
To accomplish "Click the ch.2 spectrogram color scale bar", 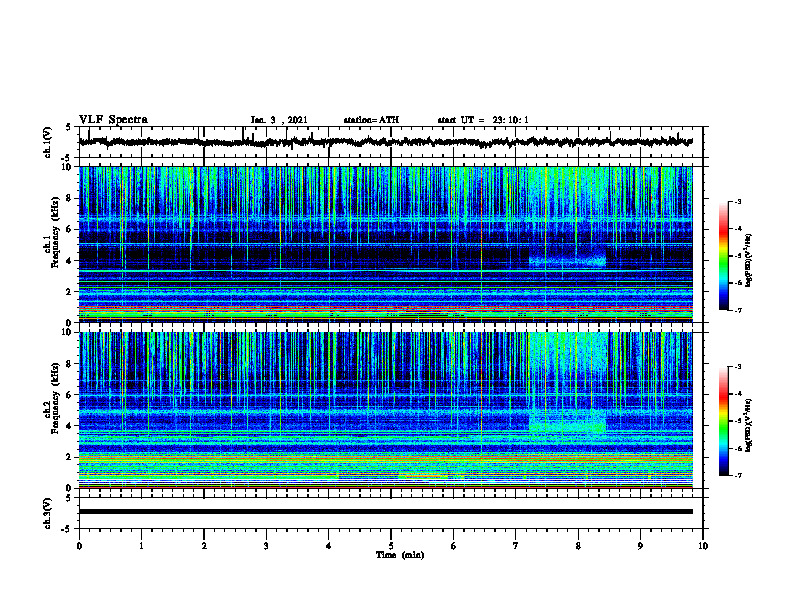I will [723, 421].
